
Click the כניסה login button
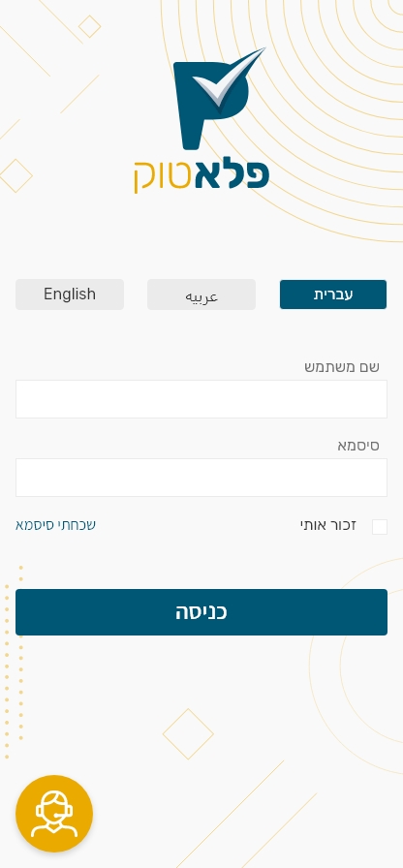(201, 612)
